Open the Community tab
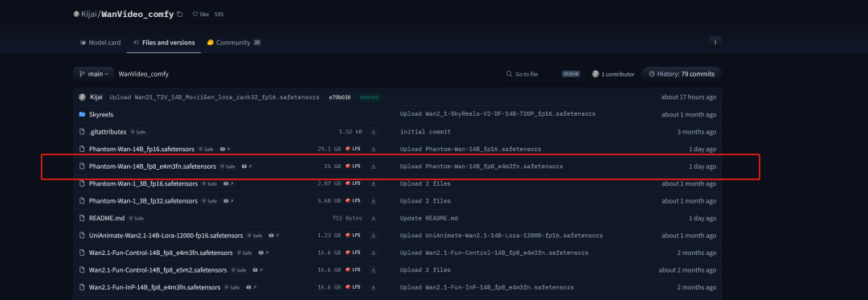This screenshot has height=300, width=868. 234,43
